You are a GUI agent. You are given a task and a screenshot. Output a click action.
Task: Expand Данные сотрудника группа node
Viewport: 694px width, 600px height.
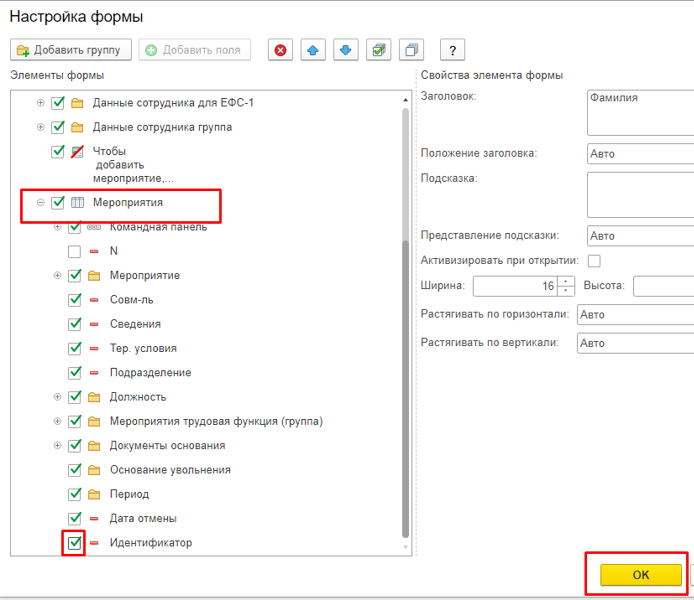pos(40,127)
